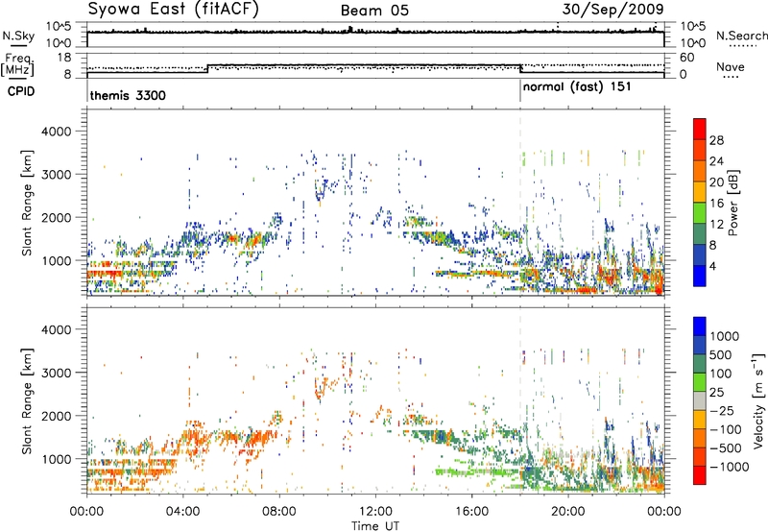The image size is (768, 532).
Task: Click the '3000' tick on velocity panel axis
Action: (56, 373)
